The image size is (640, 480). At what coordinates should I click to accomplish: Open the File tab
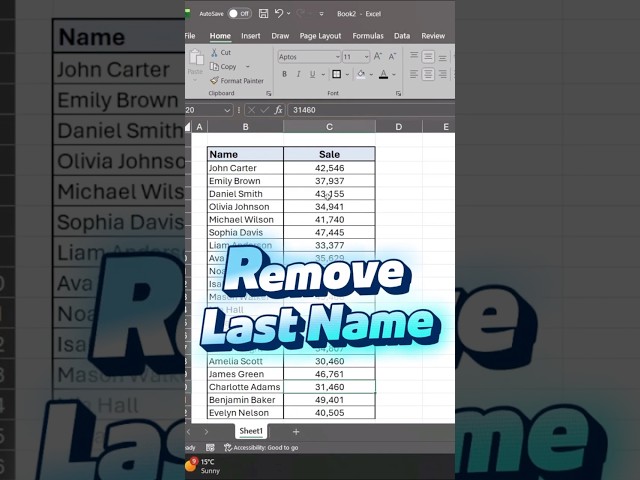tap(190, 36)
